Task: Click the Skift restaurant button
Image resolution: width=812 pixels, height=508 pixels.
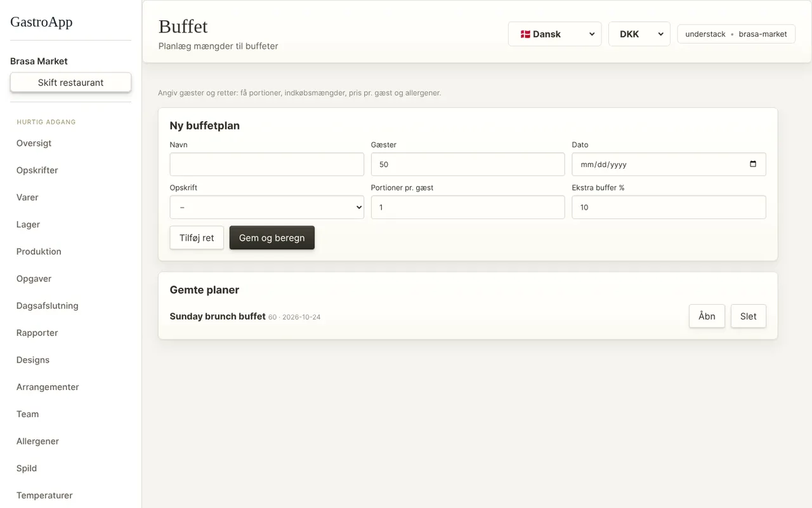Action: tap(70, 83)
